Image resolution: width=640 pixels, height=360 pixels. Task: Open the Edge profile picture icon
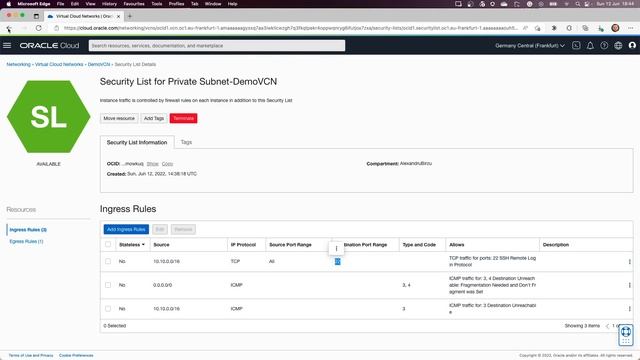pos(616,28)
